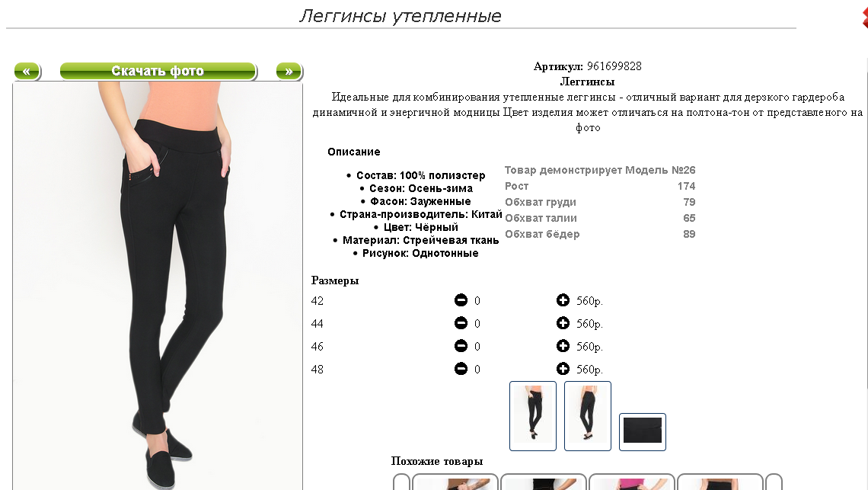The height and width of the screenshot is (490, 868).
Task: Increase quantity for size 46
Action: point(563,346)
